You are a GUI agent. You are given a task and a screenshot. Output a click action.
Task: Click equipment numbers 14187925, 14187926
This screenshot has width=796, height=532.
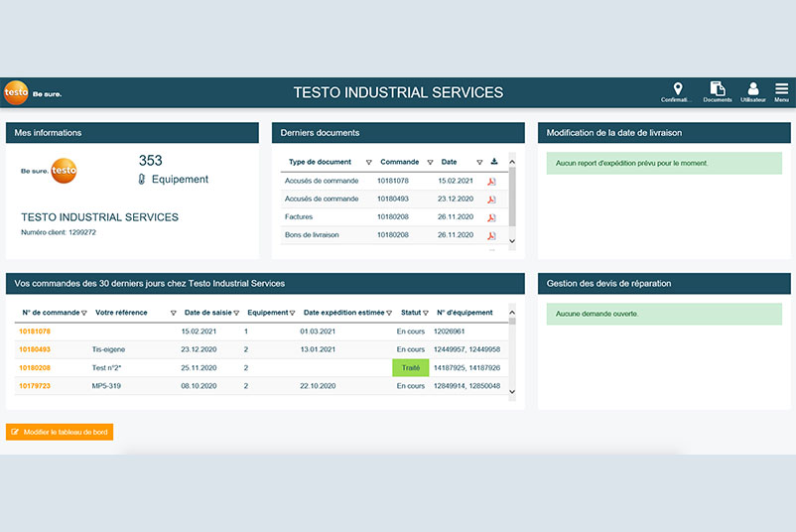(x=466, y=368)
